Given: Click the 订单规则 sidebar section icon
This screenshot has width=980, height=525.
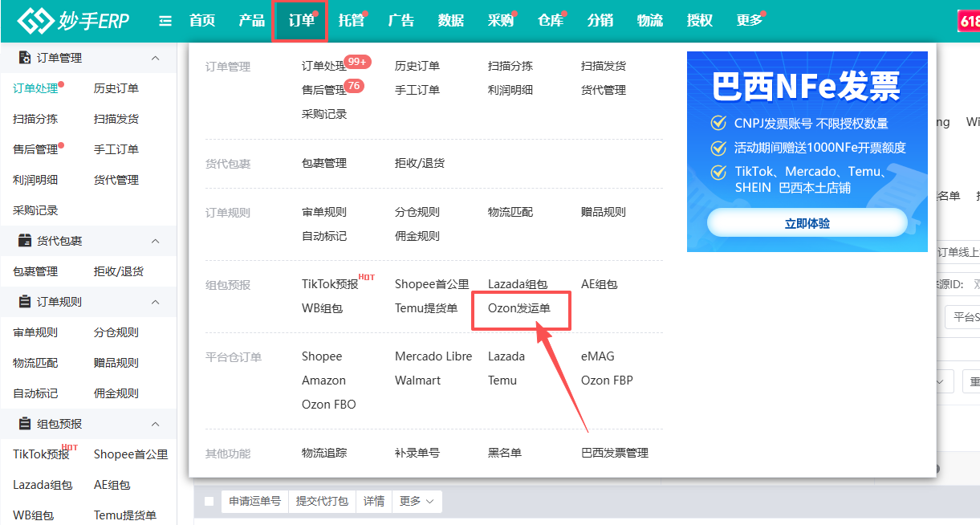Looking at the screenshot, I should tap(24, 302).
